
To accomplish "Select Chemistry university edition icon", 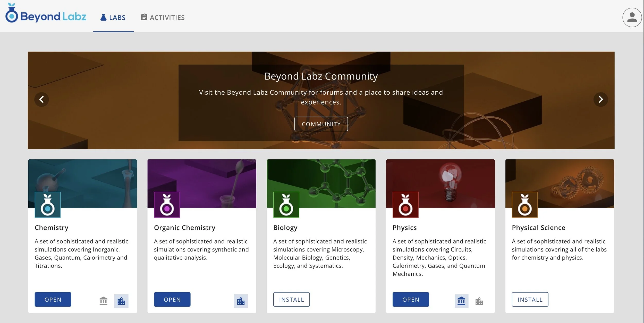I will coord(103,301).
